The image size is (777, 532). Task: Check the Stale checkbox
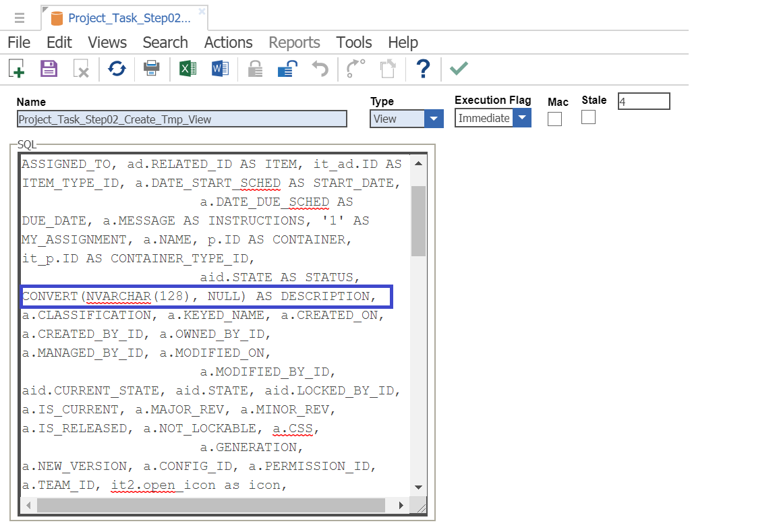coord(588,117)
